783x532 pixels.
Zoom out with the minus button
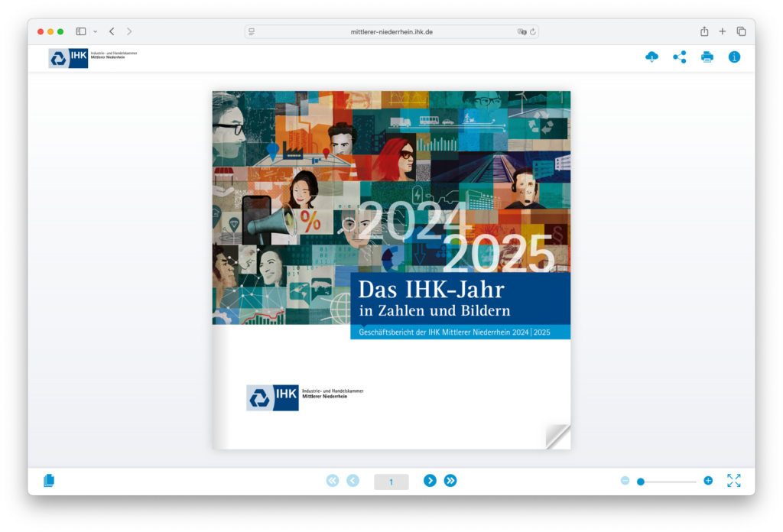[x=625, y=481]
